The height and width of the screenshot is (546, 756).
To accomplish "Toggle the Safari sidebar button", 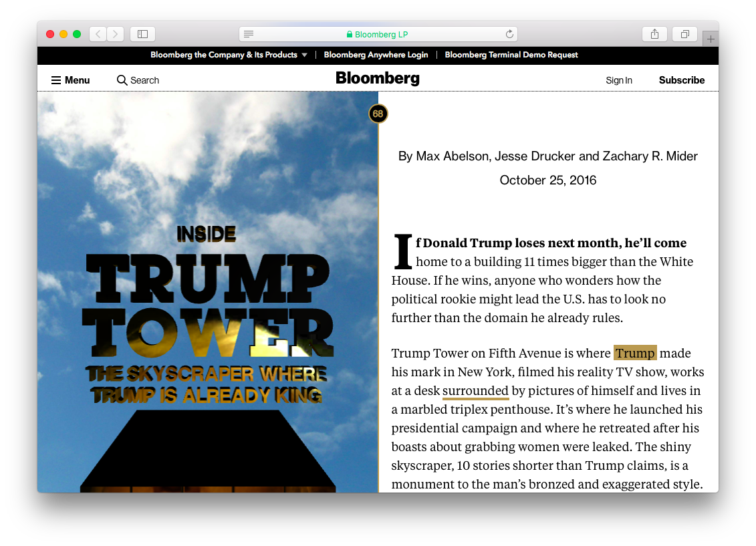I will coord(143,34).
